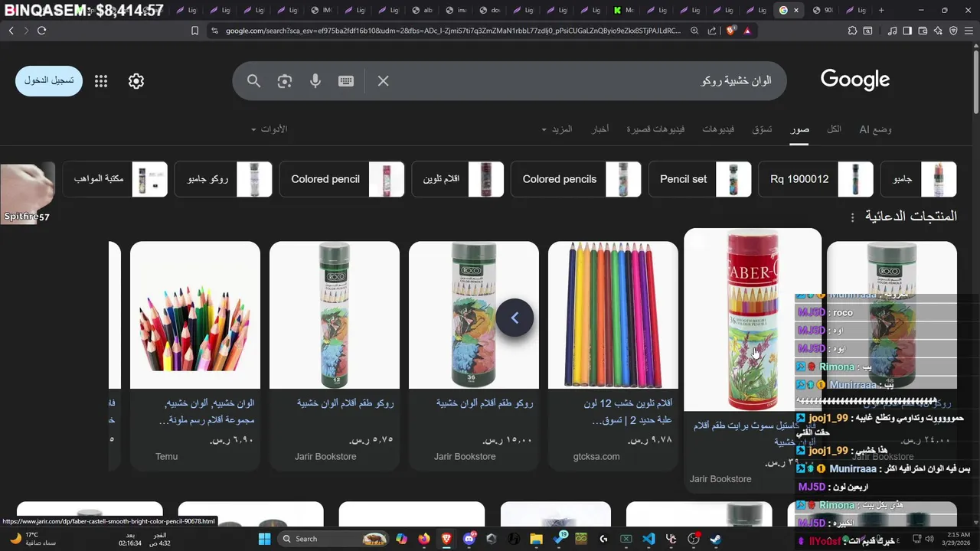This screenshot has height=551, width=980.
Task: Select the Colored pencil singular chip
Action: tap(341, 179)
